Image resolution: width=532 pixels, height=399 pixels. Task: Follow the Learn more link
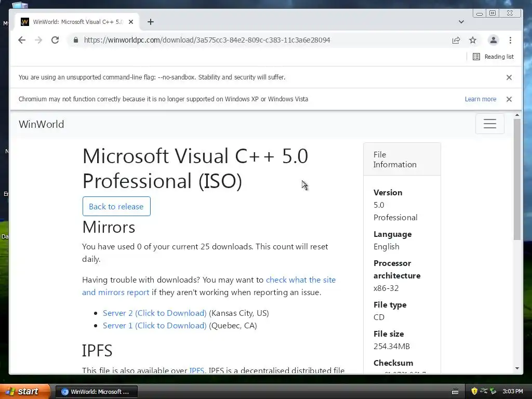pos(481,99)
